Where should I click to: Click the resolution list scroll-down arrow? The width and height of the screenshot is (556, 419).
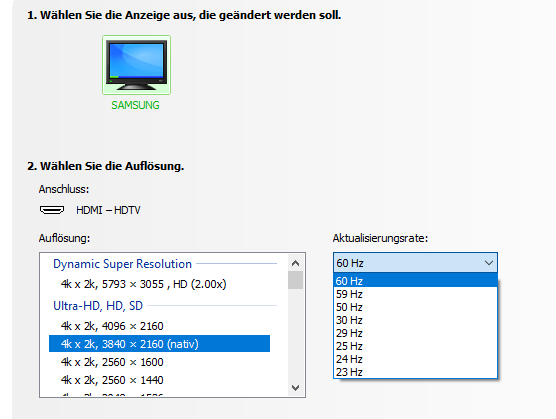(x=295, y=388)
